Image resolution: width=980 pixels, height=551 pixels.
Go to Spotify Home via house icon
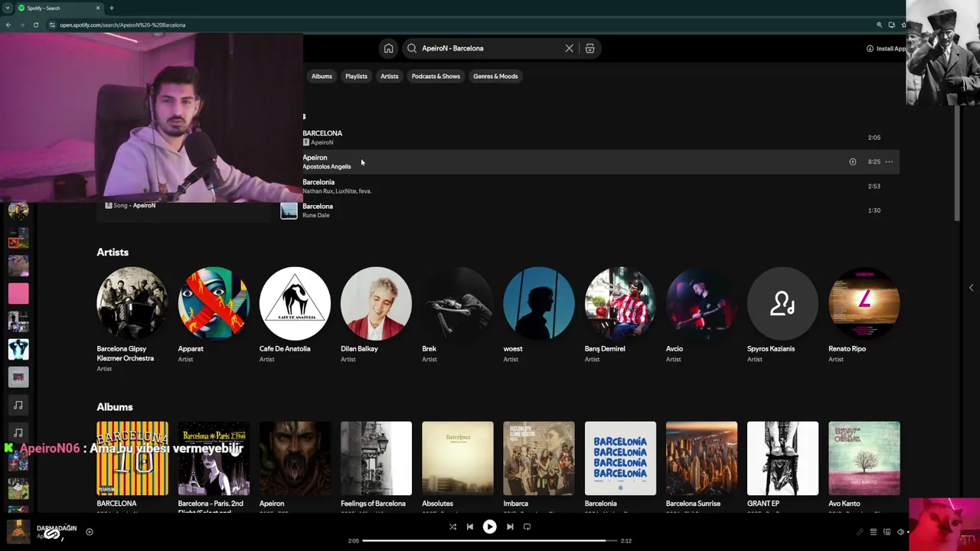pyautogui.click(x=388, y=48)
